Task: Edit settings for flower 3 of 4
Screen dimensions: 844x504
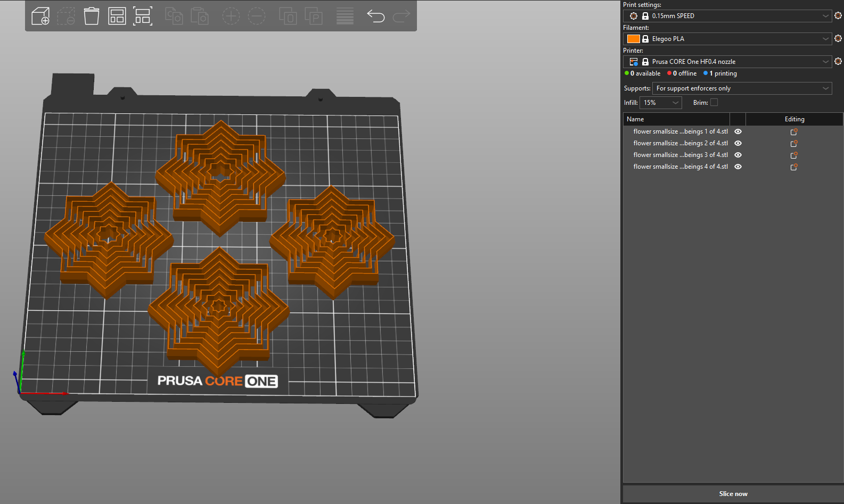Action: coord(794,155)
